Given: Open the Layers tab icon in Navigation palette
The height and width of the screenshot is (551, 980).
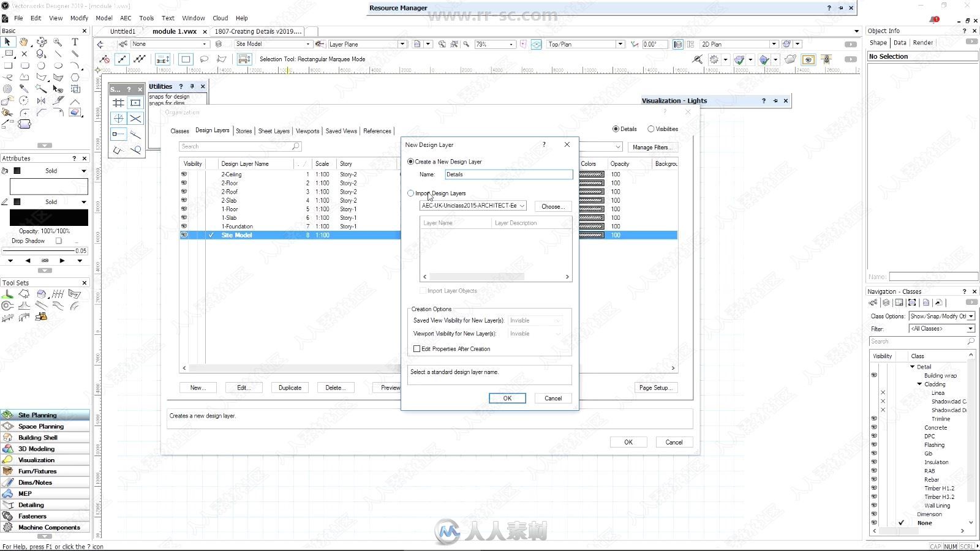Looking at the screenshot, I should point(886,302).
